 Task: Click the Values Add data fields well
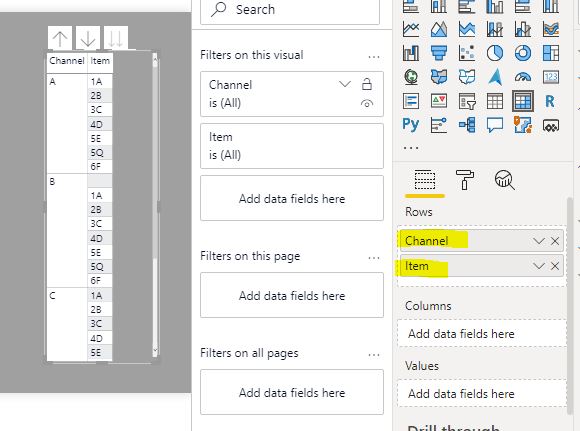point(482,393)
